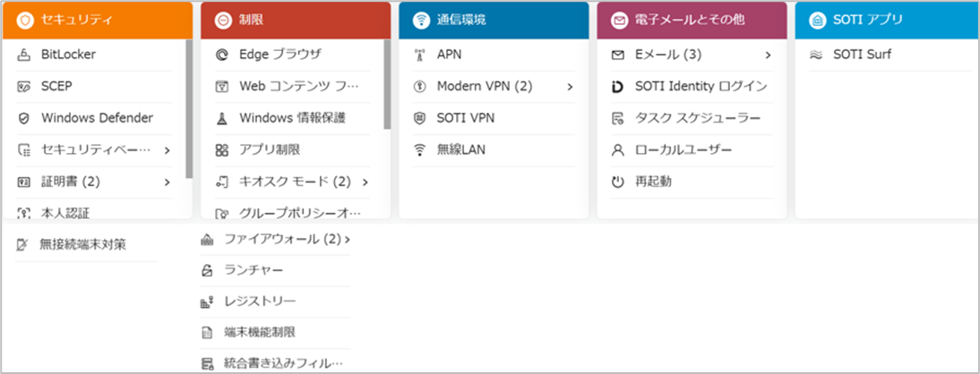Click the Windows 情報保護 icon
980x374 pixels.
(222, 118)
